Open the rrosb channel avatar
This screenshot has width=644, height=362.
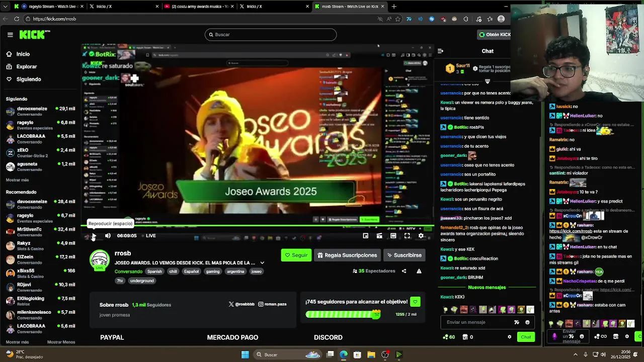(100, 260)
